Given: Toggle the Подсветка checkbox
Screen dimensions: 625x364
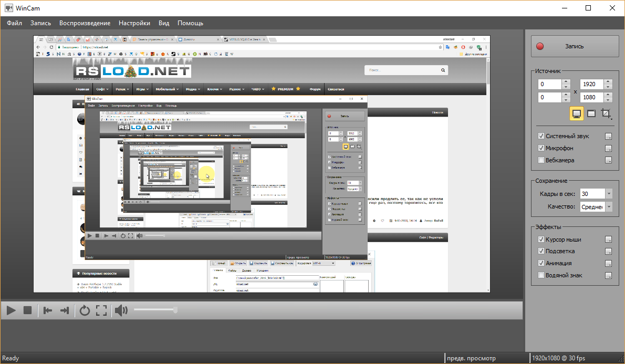Looking at the screenshot, I should tap(541, 251).
